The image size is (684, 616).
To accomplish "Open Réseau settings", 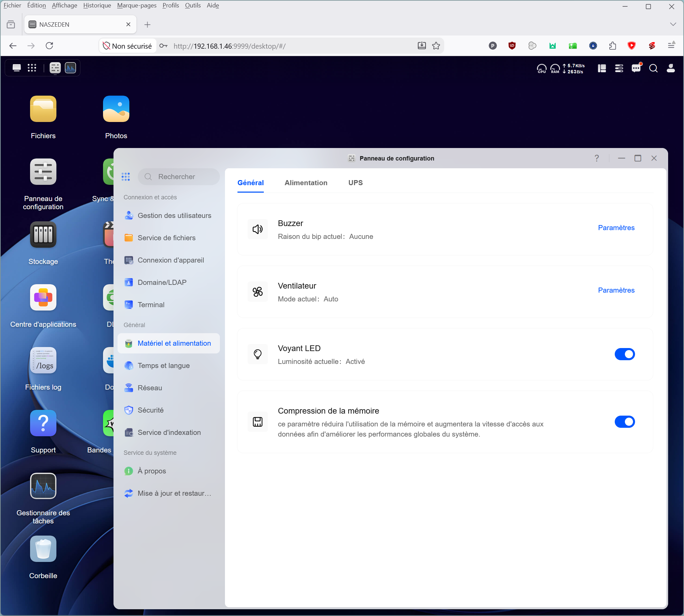I will (169, 388).
